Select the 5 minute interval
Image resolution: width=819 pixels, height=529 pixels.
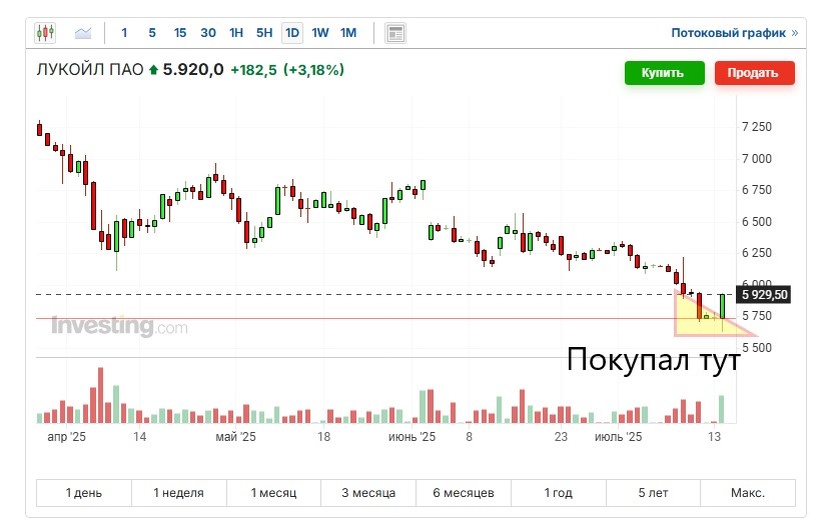152,33
